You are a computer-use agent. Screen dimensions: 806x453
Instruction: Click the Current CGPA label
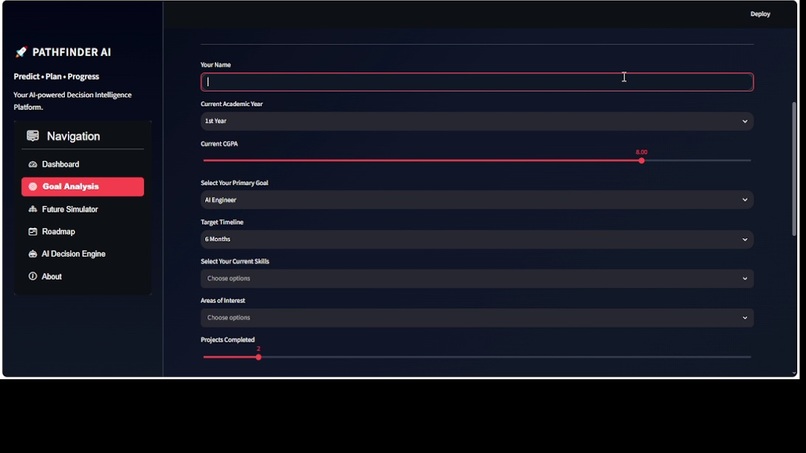coord(219,144)
